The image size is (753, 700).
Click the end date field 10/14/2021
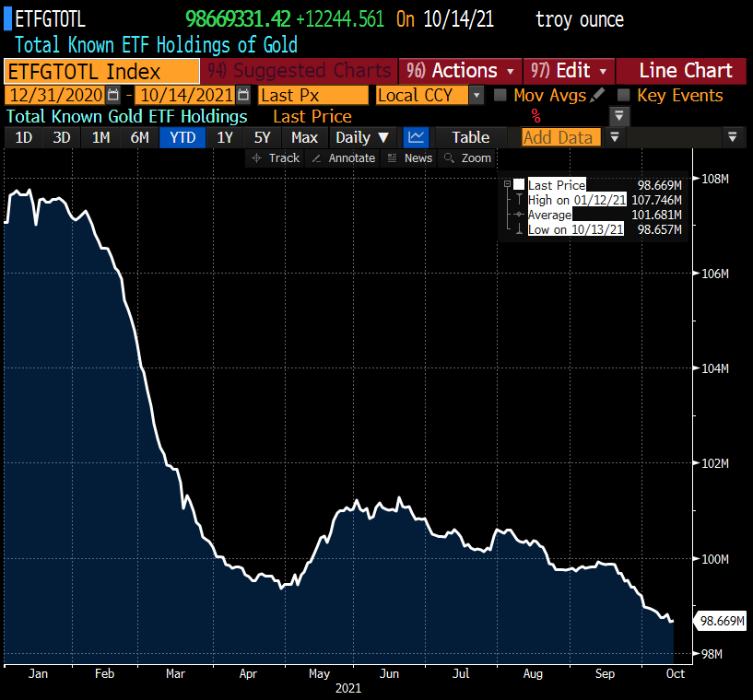click(x=186, y=95)
